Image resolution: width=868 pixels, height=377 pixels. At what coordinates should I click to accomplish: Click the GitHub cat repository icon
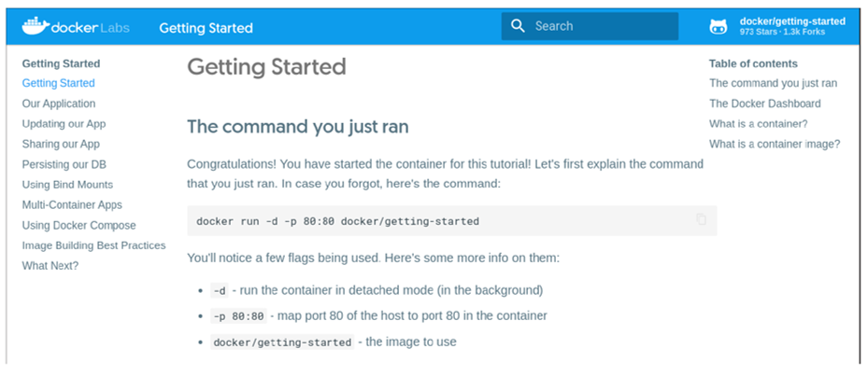click(719, 27)
